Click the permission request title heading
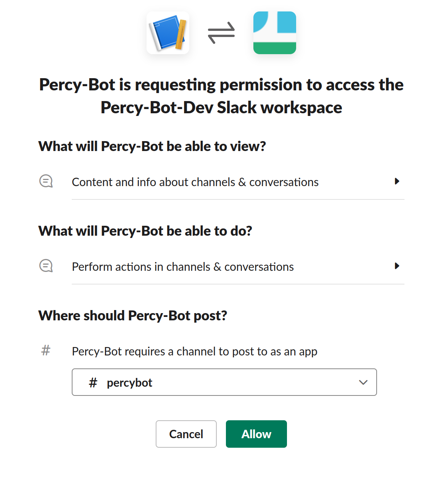 point(221,96)
